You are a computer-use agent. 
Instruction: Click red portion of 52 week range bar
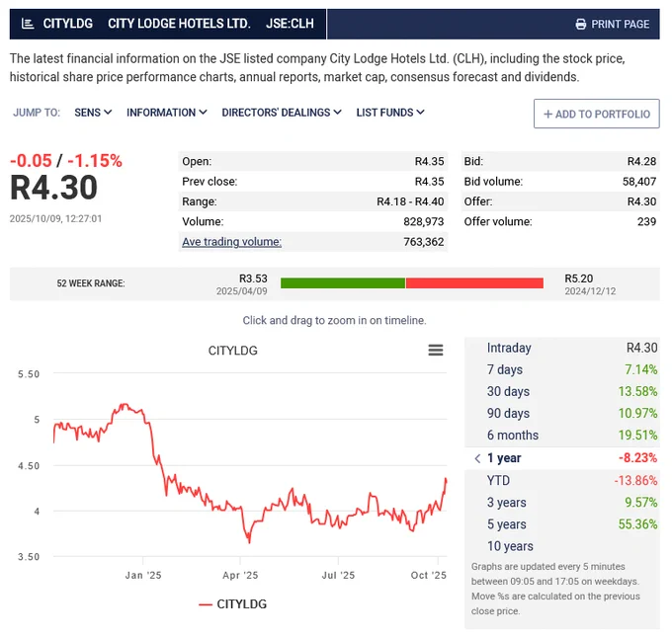click(474, 283)
